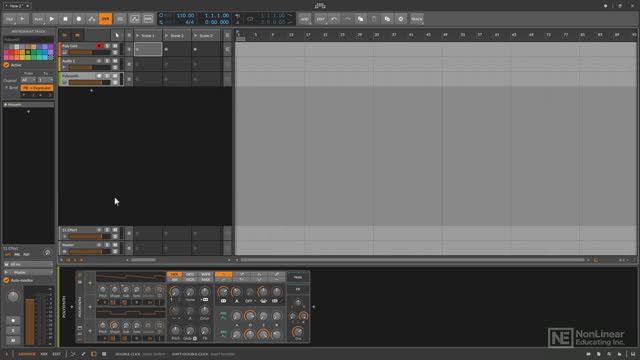Add a new track with plus button
This screenshot has height=360, width=640.
(x=91, y=91)
